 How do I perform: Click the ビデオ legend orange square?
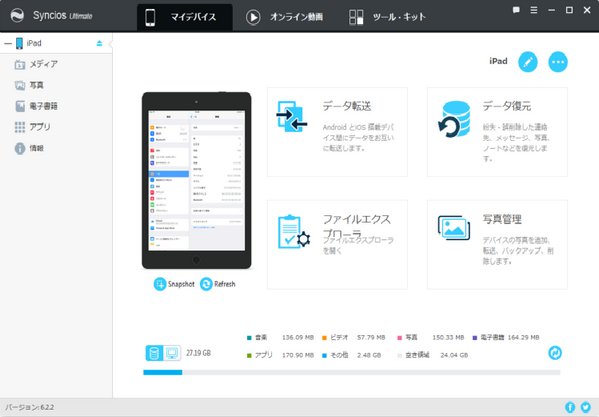coord(324,338)
